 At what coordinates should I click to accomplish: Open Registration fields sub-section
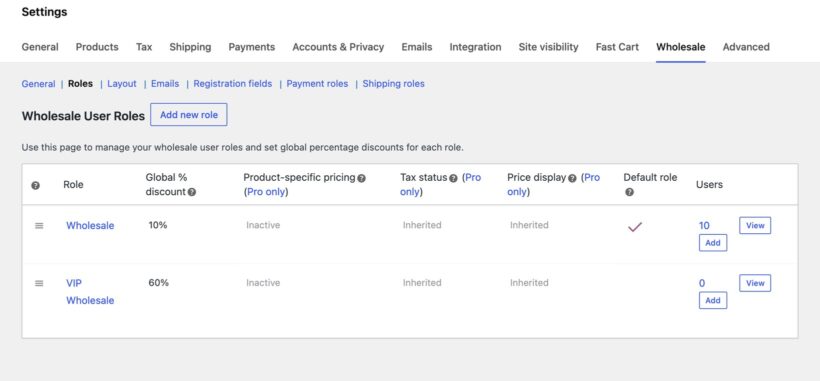click(x=233, y=84)
